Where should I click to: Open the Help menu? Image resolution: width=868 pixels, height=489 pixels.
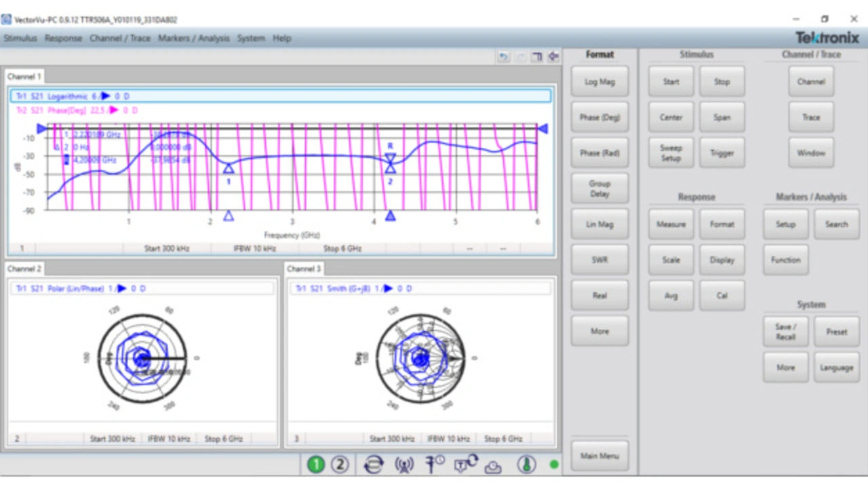[x=281, y=38]
